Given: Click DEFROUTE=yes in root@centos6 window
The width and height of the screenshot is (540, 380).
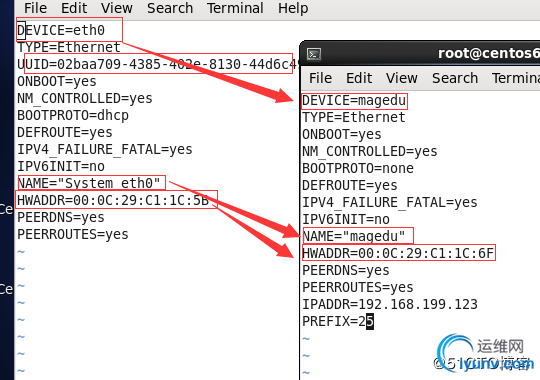Looking at the screenshot, I should [x=350, y=185].
